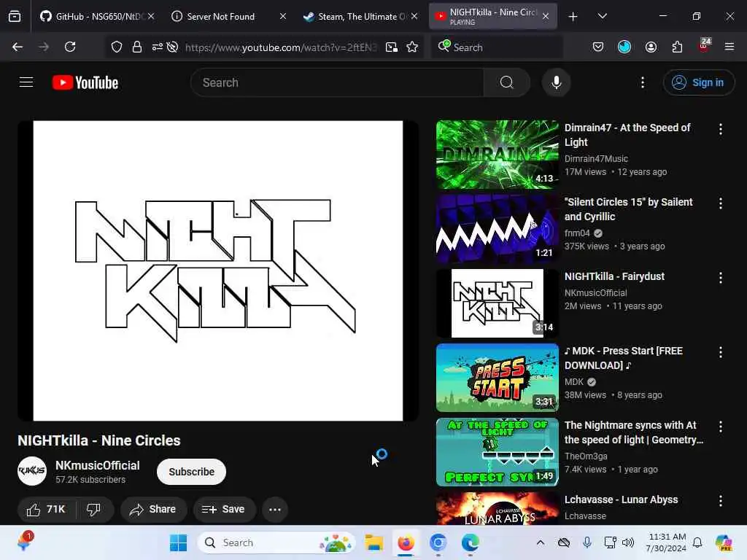Open Dimrain47 At the Speed of Light thumbnail
Viewport: 747px width, 560px height.
(498, 155)
